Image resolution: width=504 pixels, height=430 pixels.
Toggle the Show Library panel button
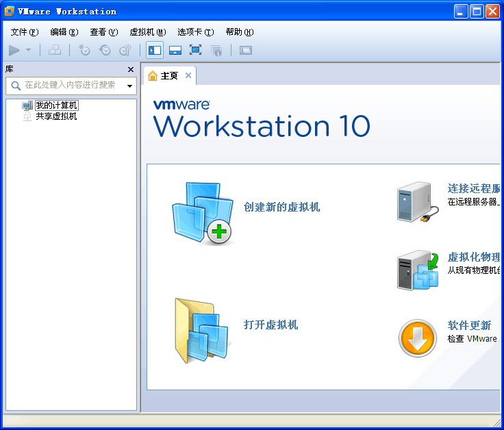(x=155, y=50)
